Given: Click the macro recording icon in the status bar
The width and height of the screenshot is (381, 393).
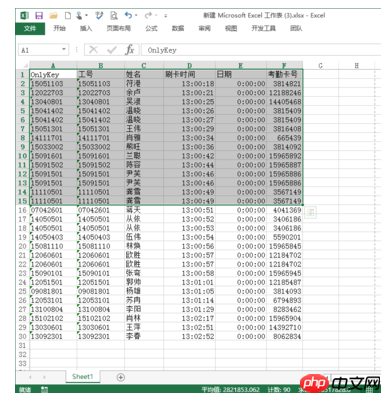Looking at the screenshot, I should (x=44, y=389).
